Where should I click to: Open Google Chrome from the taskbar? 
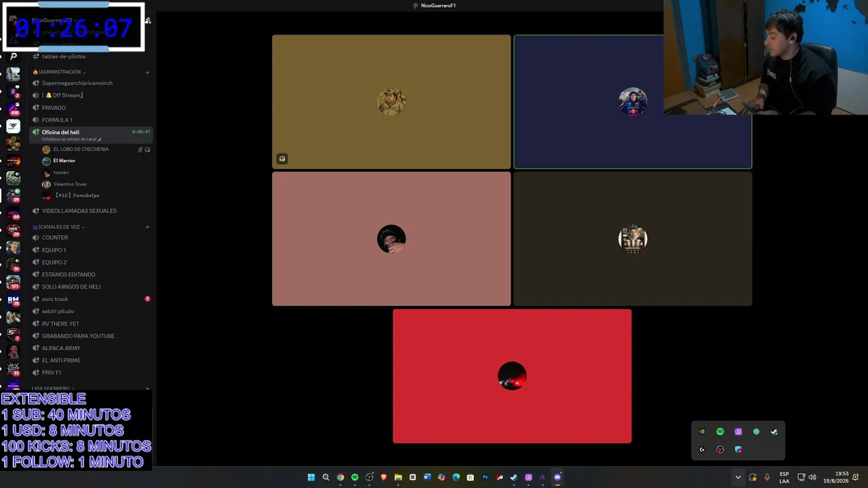(x=340, y=477)
